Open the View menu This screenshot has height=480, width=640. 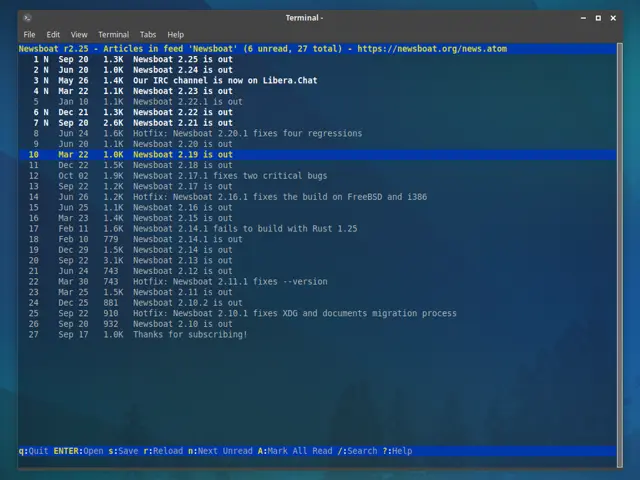pyautogui.click(x=79, y=35)
